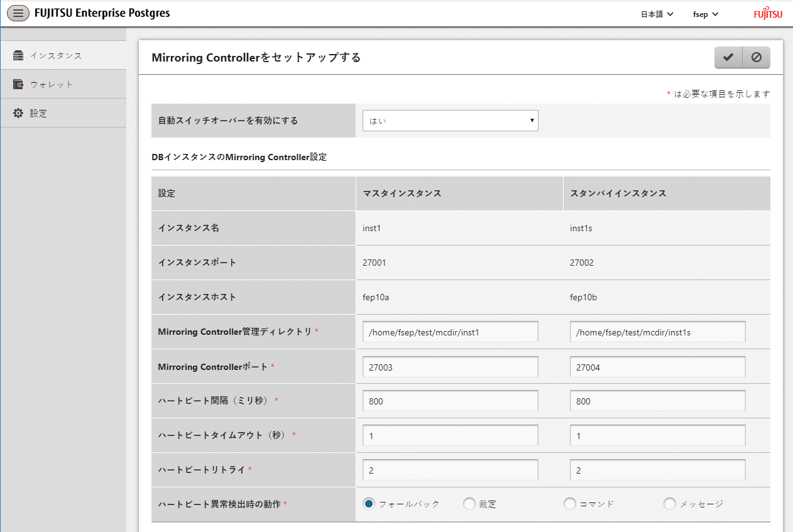The width and height of the screenshot is (793, 532).
Task: Open the hamburger navigation menu
Action: pyautogui.click(x=18, y=13)
